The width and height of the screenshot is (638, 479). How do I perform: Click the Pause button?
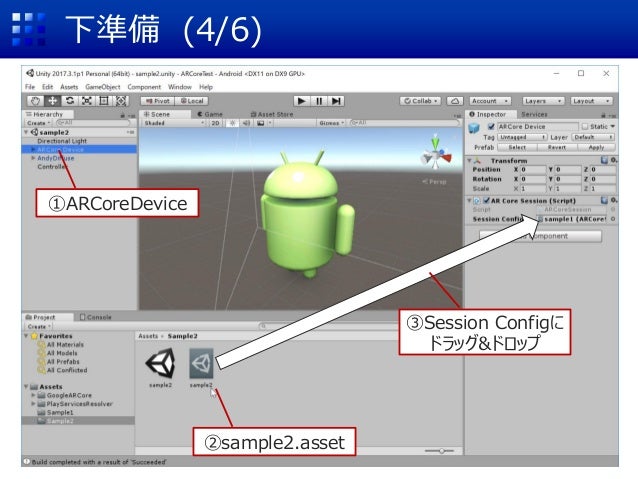click(x=319, y=101)
